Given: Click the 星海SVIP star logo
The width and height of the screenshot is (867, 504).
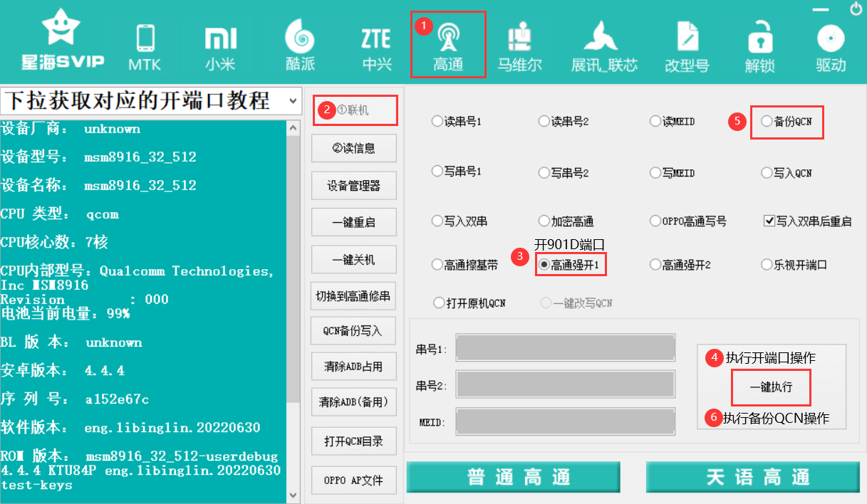Looking at the screenshot, I should click(x=62, y=41).
